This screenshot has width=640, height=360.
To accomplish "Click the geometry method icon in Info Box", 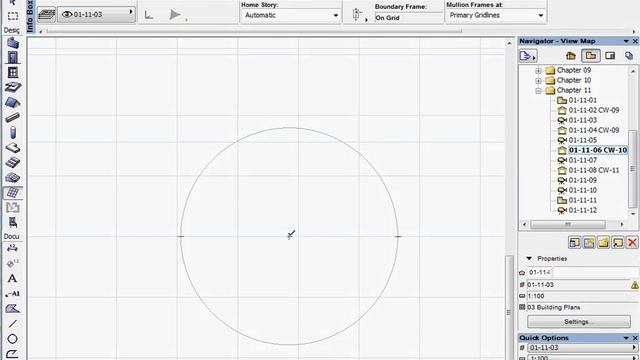I will click(150, 16).
